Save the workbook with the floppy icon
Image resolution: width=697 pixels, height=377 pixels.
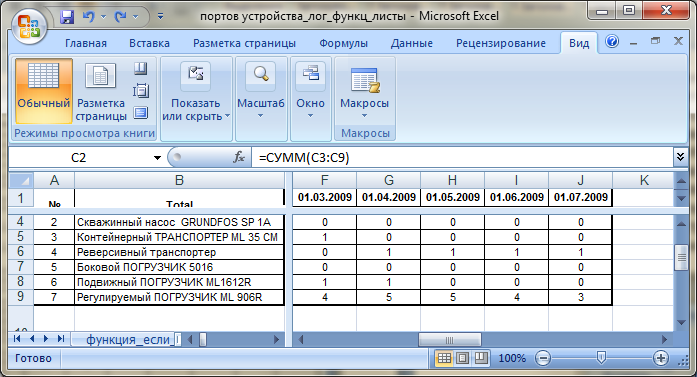[67, 17]
